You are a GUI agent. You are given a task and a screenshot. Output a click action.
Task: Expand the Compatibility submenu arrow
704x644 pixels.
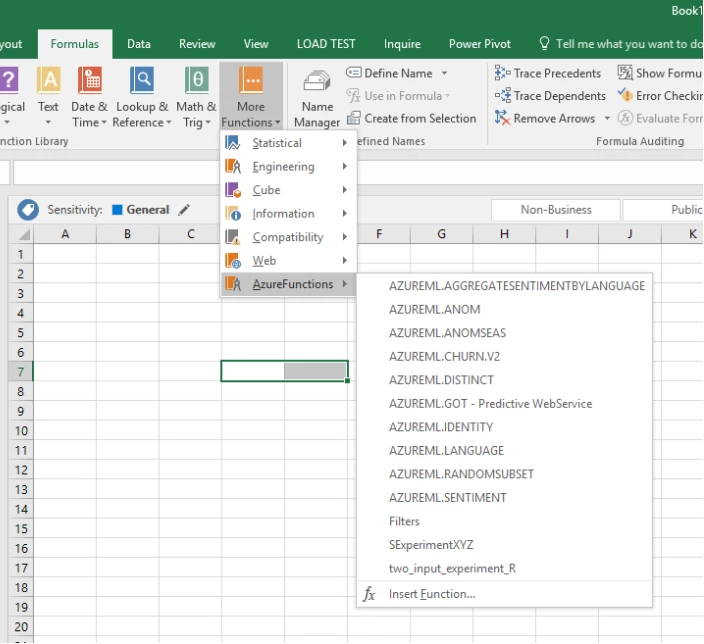coord(344,237)
